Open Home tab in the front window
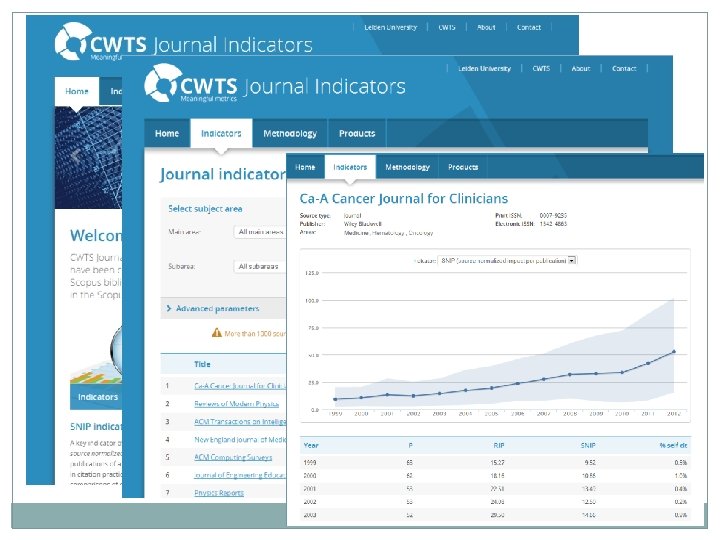This screenshot has width=720, height=540. pyautogui.click(x=305, y=167)
